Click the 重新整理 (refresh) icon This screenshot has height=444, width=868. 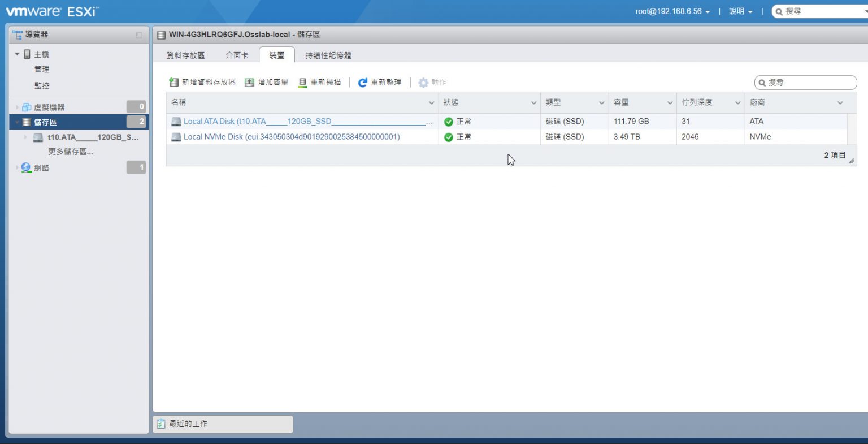362,82
